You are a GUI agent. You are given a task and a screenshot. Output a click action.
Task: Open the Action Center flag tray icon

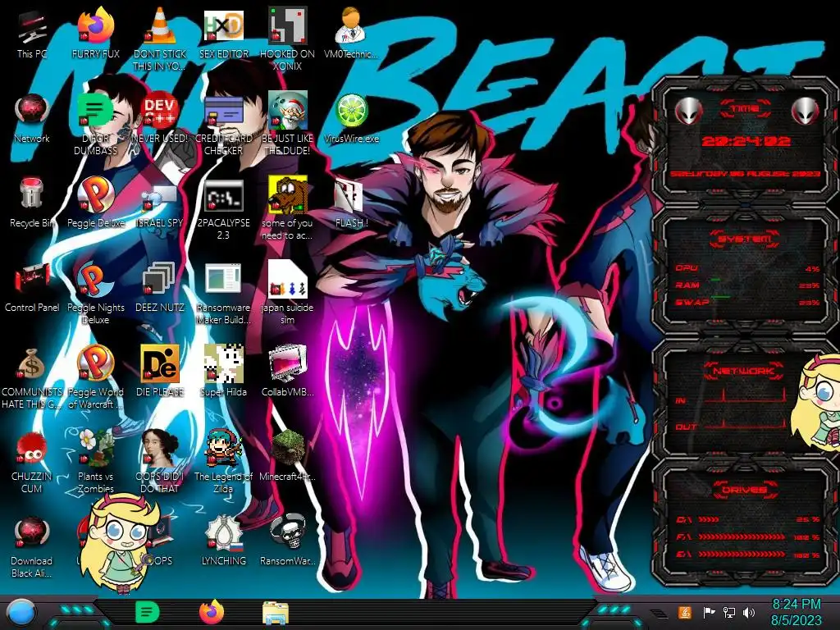(709, 612)
